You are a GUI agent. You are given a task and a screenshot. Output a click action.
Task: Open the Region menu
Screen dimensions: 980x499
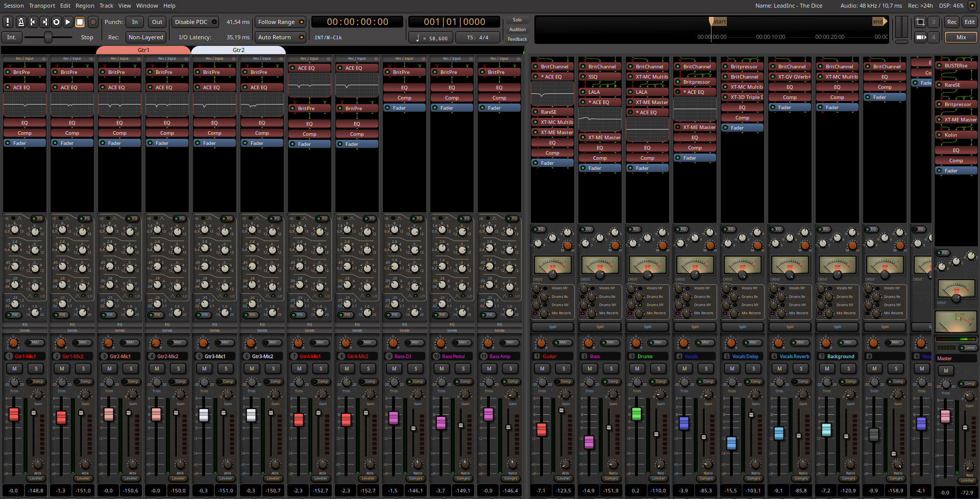tap(85, 6)
